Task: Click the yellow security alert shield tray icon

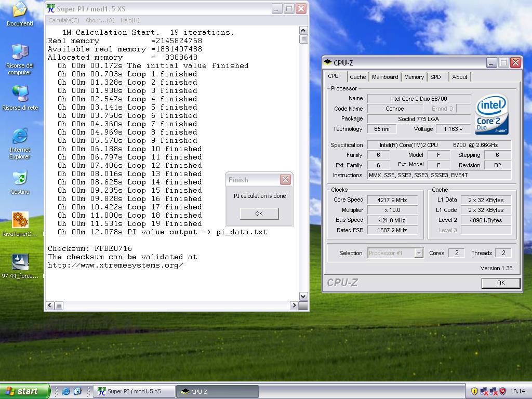Action: (x=474, y=391)
